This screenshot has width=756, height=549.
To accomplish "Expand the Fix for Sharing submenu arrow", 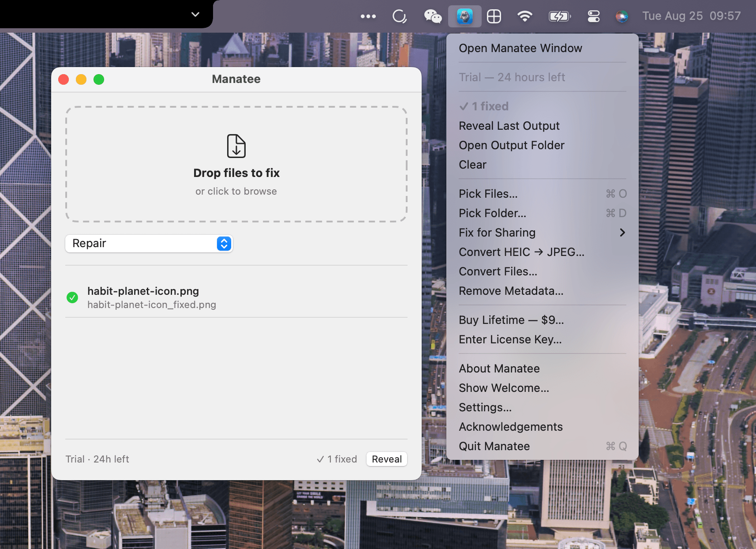I will pos(622,233).
